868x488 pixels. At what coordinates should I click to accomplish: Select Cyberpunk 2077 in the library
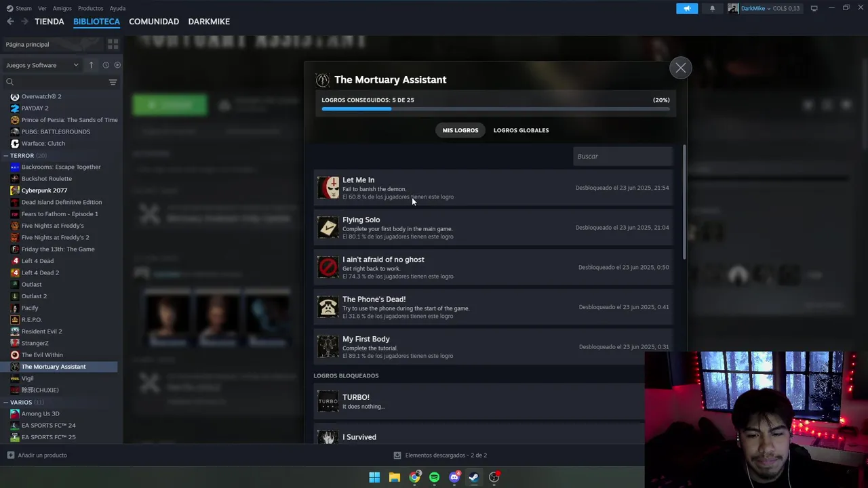coord(44,190)
